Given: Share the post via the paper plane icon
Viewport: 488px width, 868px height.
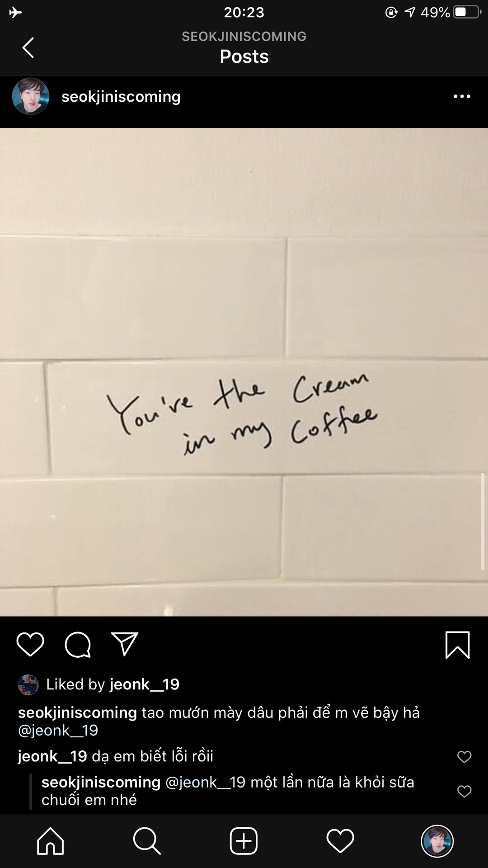Looking at the screenshot, I should pos(124,644).
